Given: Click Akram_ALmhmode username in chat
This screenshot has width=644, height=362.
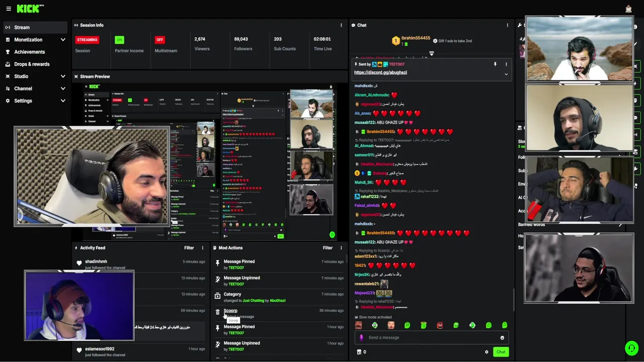Looking at the screenshot, I should pyautogui.click(x=371, y=95).
